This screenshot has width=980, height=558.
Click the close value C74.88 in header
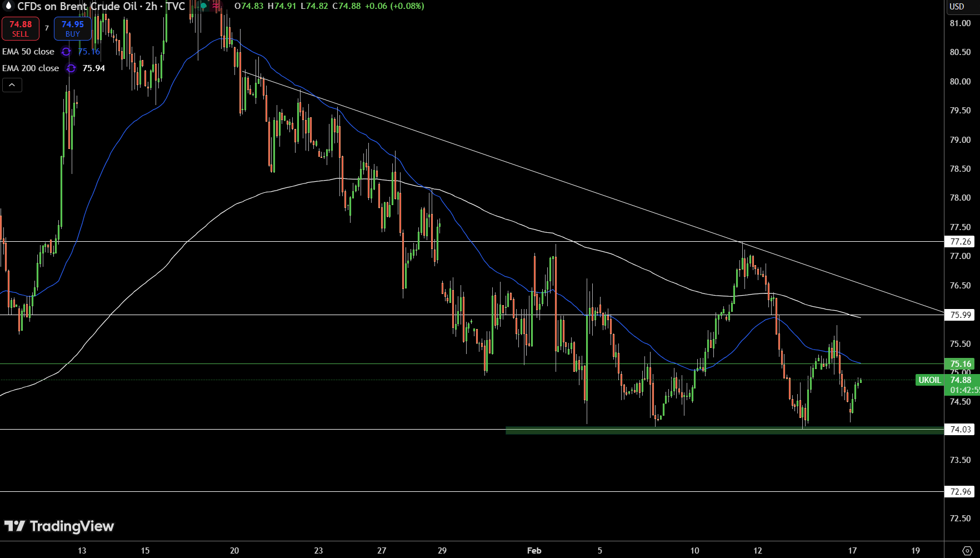(347, 6)
